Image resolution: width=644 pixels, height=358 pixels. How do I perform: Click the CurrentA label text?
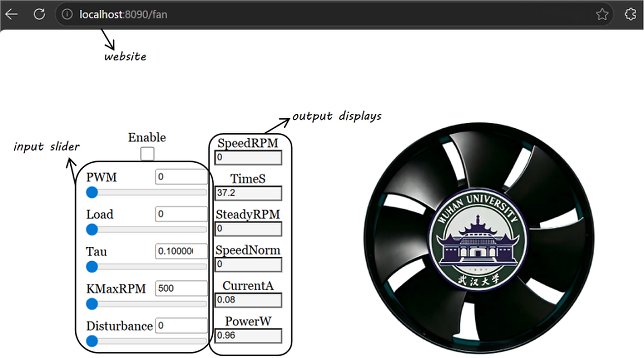(248, 286)
